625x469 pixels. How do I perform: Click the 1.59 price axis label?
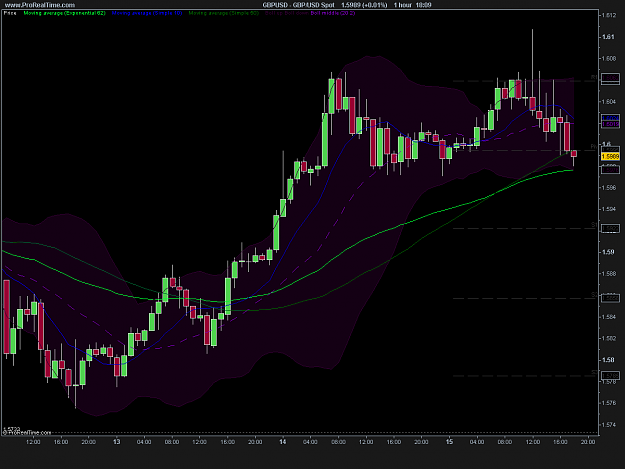click(x=608, y=252)
